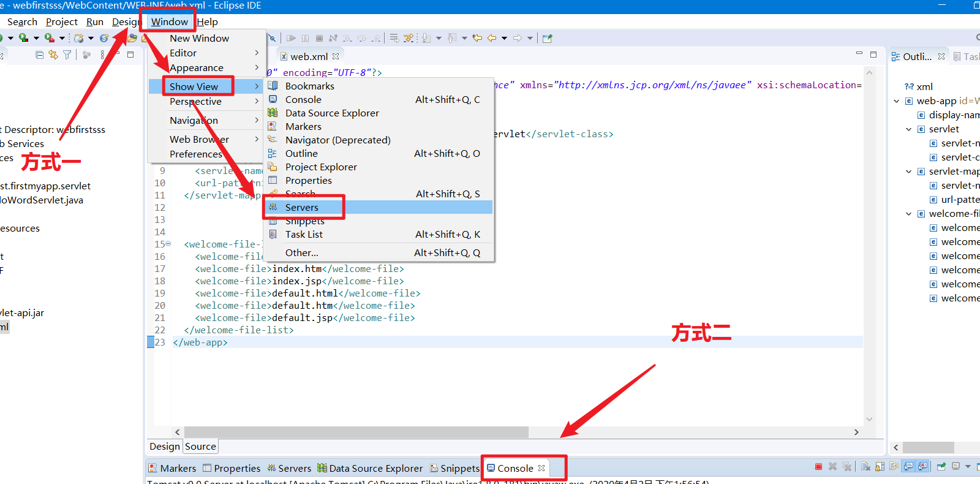980x484 pixels.
Task: Choose Preferences from the Window menu
Action: coord(196,154)
